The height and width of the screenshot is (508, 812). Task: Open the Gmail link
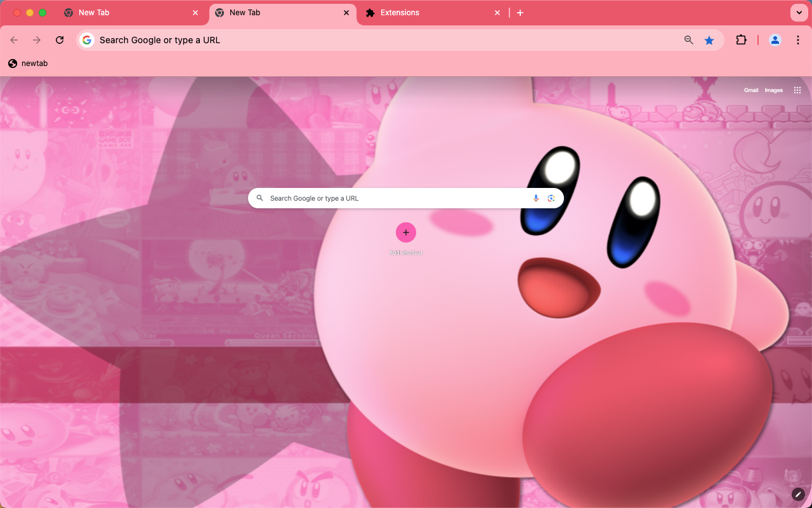pos(751,90)
